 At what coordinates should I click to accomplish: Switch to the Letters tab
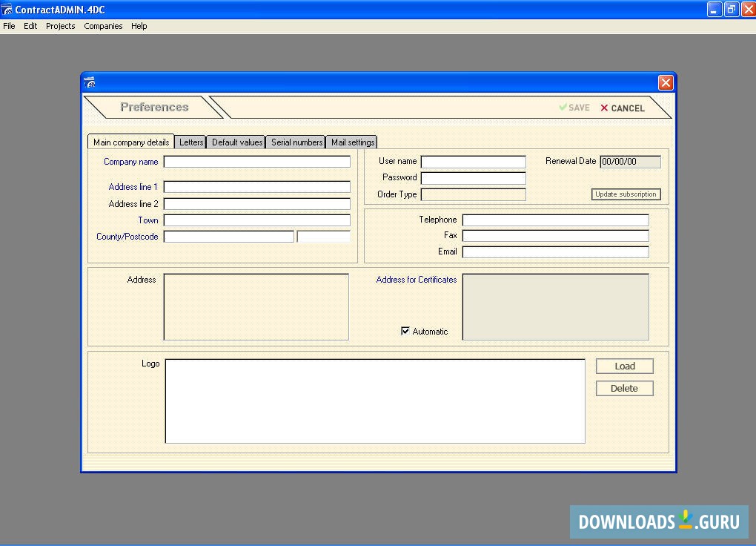click(x=191, y=142)
